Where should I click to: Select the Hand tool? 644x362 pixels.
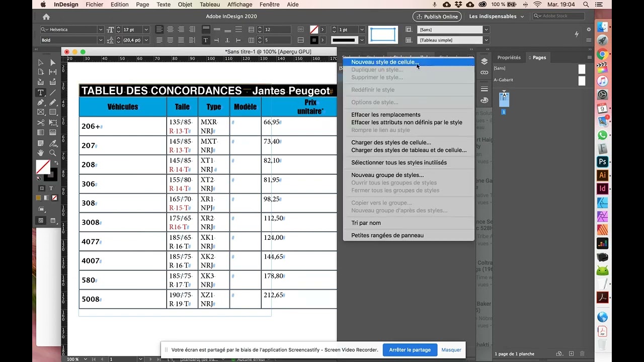[x=41, y=153]
